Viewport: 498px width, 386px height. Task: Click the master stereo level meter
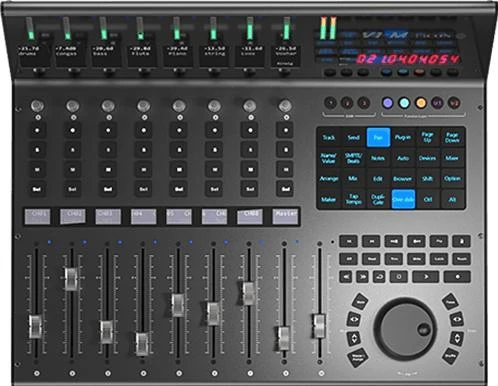[328, 28]
